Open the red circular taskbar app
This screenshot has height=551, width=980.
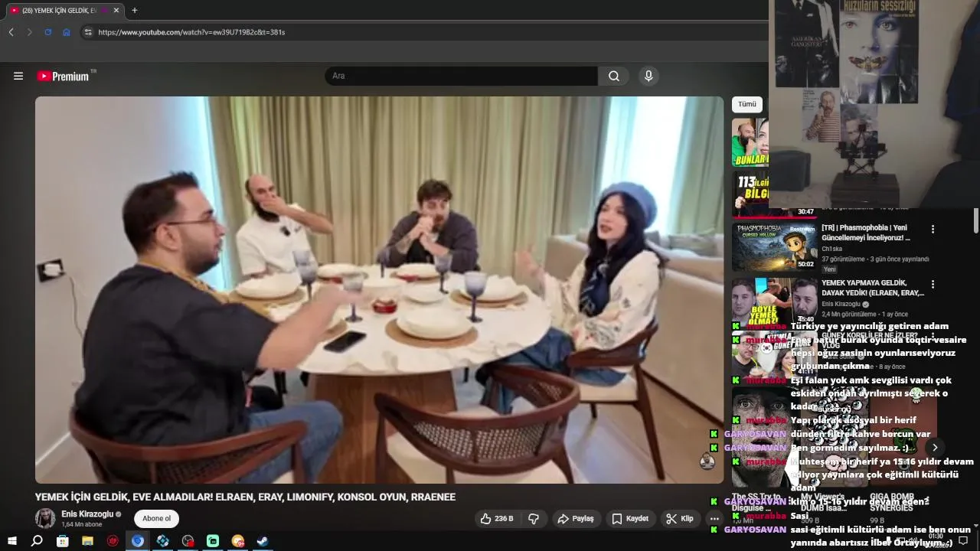click(x=113, y=541)
